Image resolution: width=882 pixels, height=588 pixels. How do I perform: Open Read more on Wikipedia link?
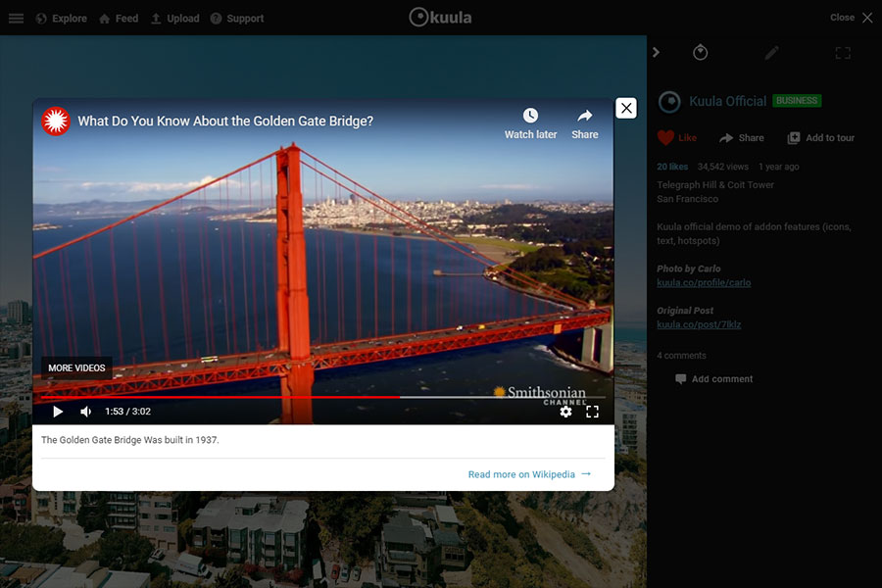tap(529, 474)
